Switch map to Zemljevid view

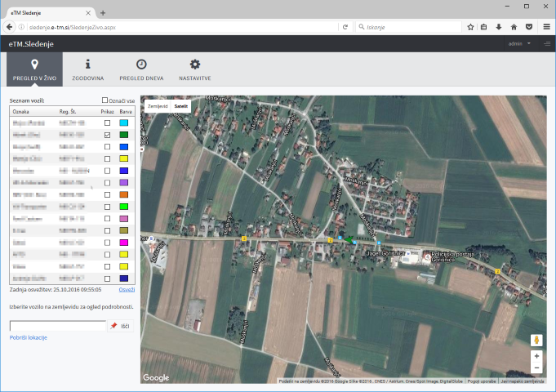(158, 106)
